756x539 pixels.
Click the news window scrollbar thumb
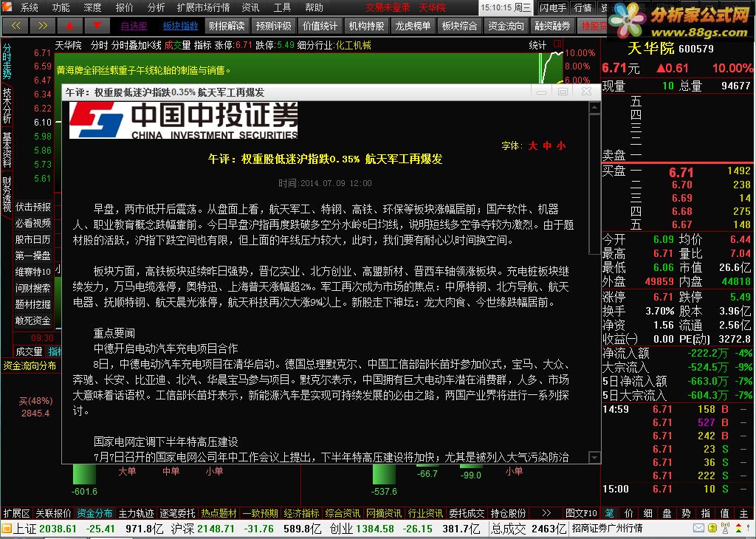594,184
